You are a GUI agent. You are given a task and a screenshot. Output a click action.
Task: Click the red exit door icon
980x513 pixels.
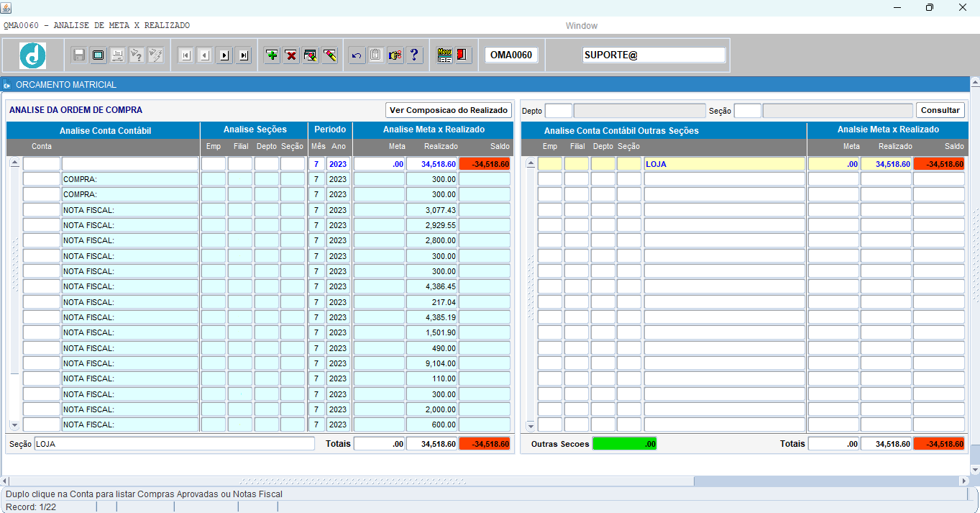463,55
